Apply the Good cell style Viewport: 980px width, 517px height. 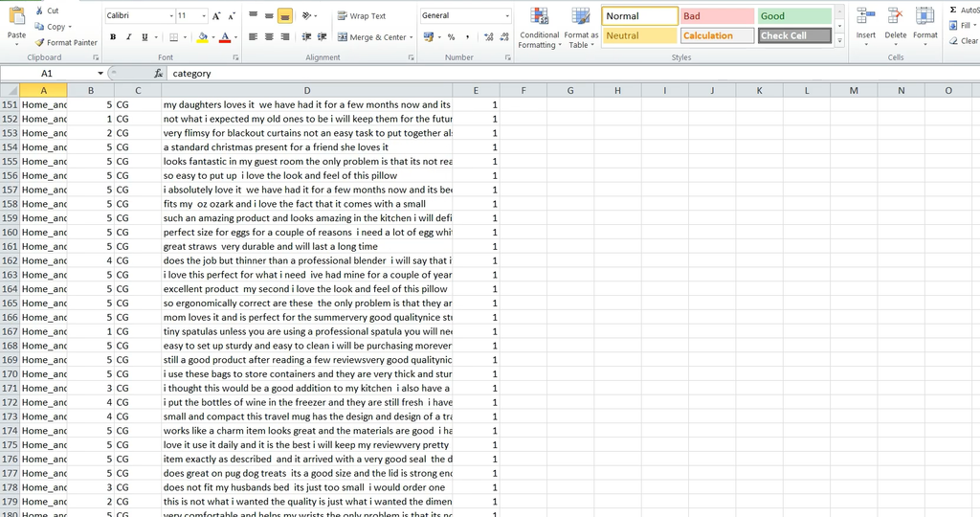pyautogui.click(x=795, y=16)
